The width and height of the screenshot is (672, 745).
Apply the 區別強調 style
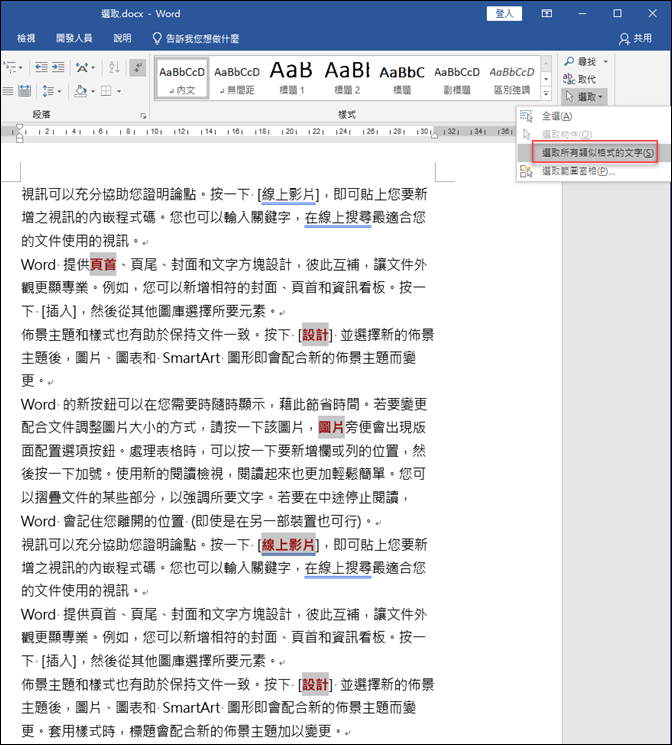[512, 78]
